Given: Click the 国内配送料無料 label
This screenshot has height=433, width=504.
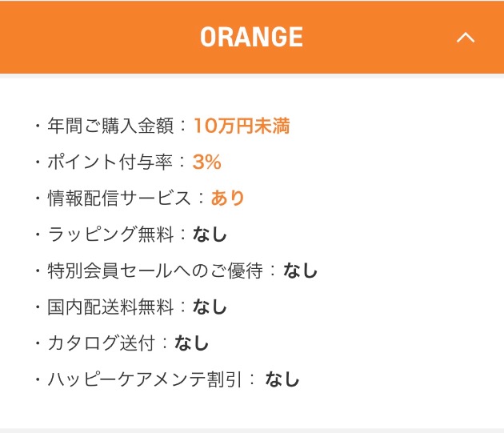Looking at the screenshot, I should pyautogui.click(x=110, y=307).
